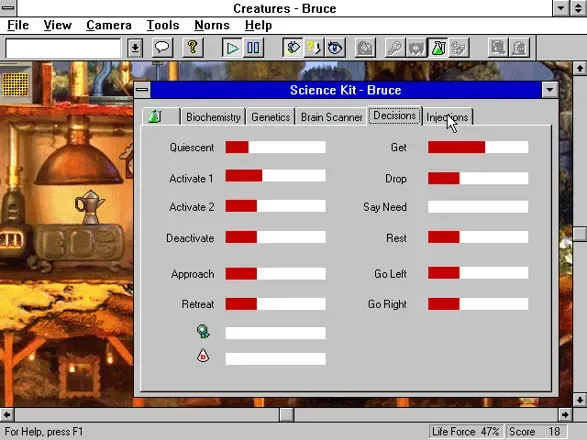Click the grey camera toolbar icon
The height and width of the screenshot is (440, 587).
click(365, 48)
